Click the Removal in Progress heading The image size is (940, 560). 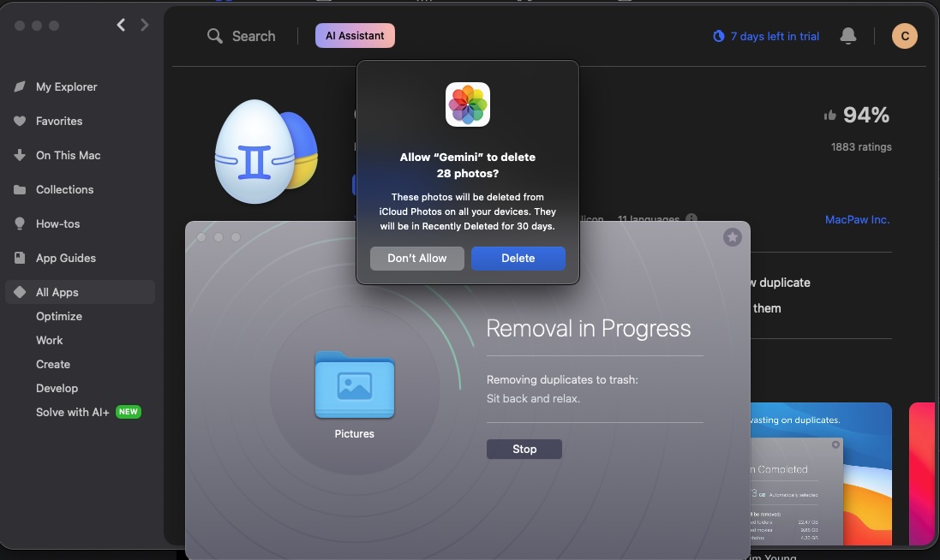[x=588, y=329]
